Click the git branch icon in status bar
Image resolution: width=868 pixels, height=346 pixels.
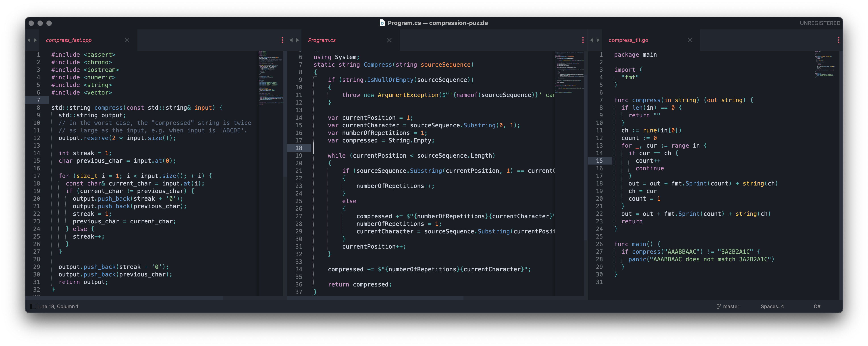719,306
